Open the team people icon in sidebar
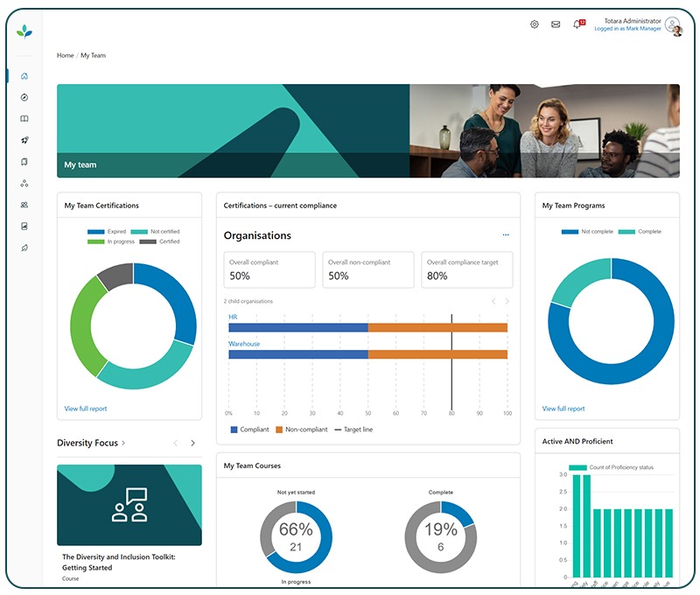 point(24,205)
